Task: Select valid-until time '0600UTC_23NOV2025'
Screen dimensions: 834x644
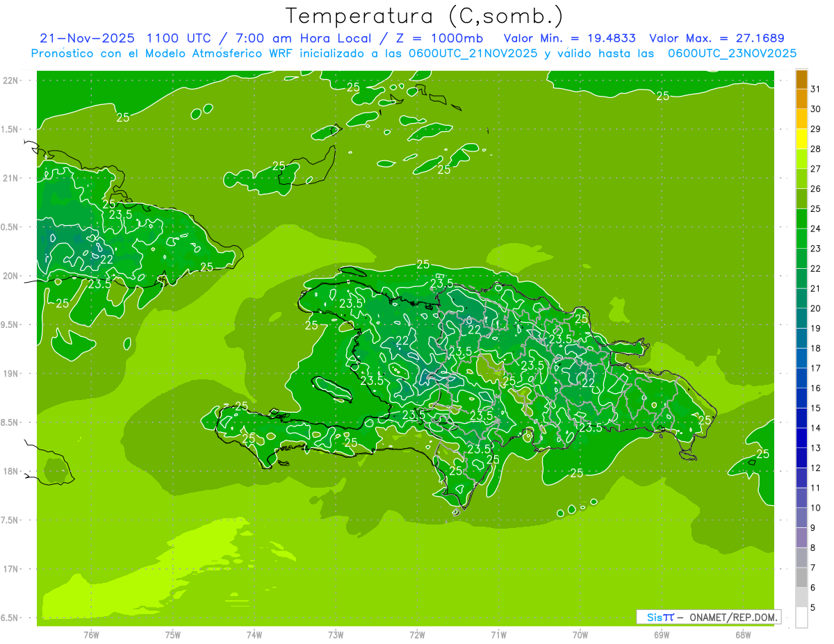Action: (x=732, y=53)
